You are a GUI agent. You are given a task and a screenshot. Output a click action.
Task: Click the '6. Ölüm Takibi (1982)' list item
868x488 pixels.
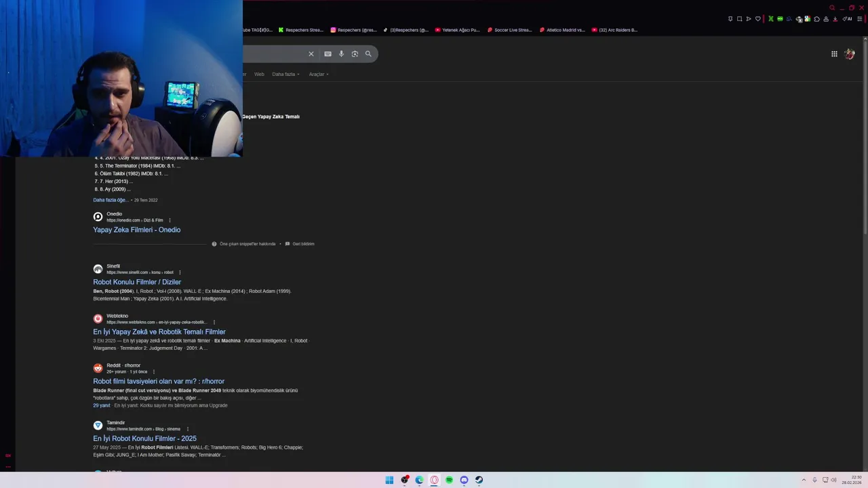point(131,174)
